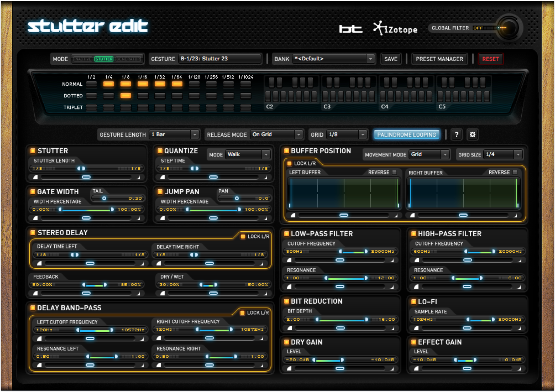The width and height of the screenshot is (555, 392).
Task: Toggle the Dotted 1/8 note value
Action: pyautogui.click(x=126, y=96)
